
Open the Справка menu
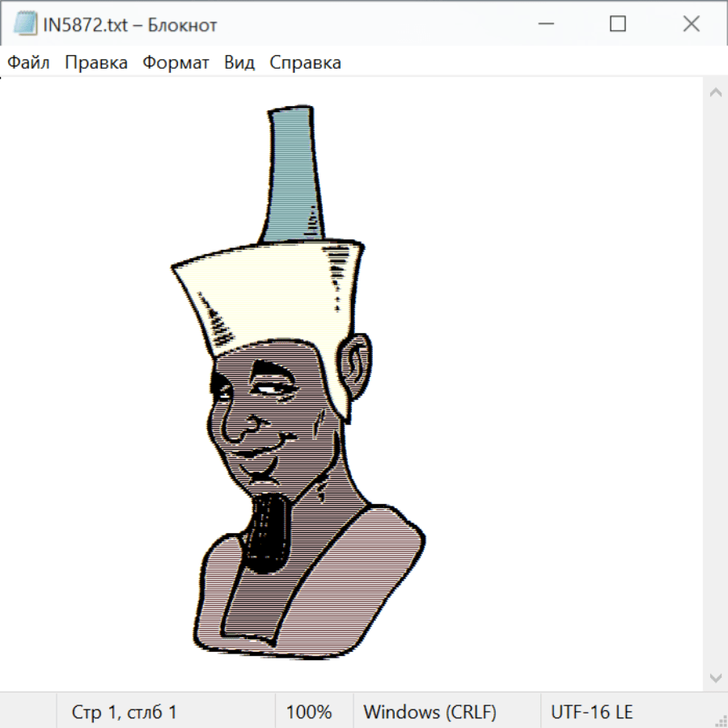(x=305, y=62)
